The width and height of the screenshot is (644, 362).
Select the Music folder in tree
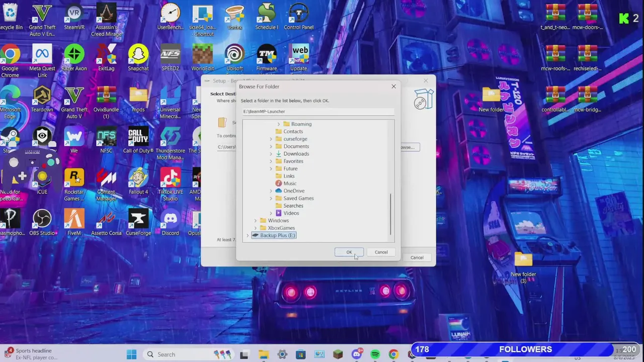(x=290, y=184)
